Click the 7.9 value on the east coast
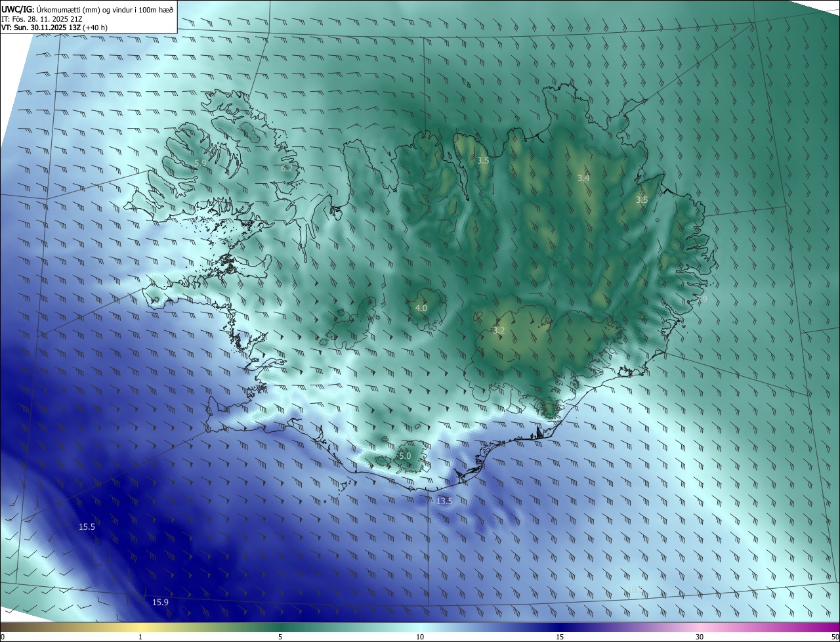The image size is (840, 642). pos(702,299)
